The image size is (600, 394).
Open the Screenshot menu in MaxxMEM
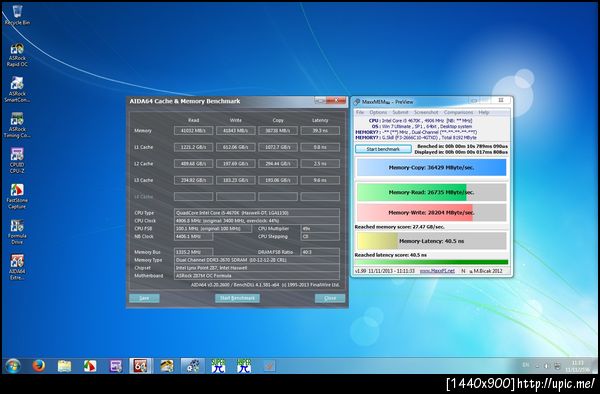(x=426, y=112)
